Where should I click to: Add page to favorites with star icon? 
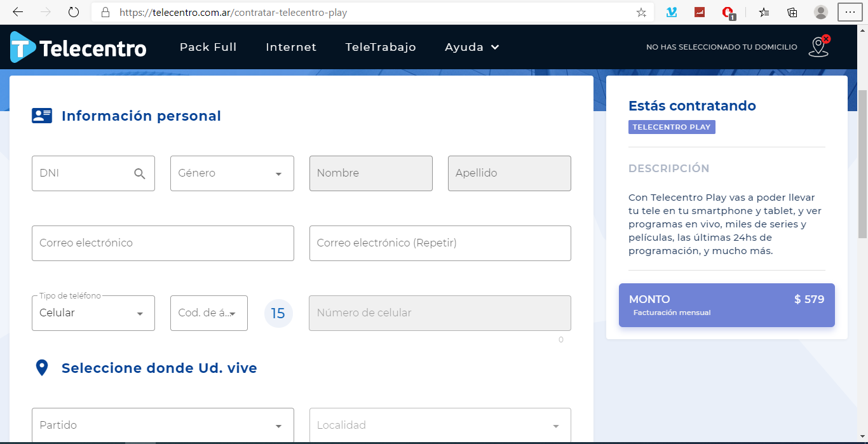point(641,12)
